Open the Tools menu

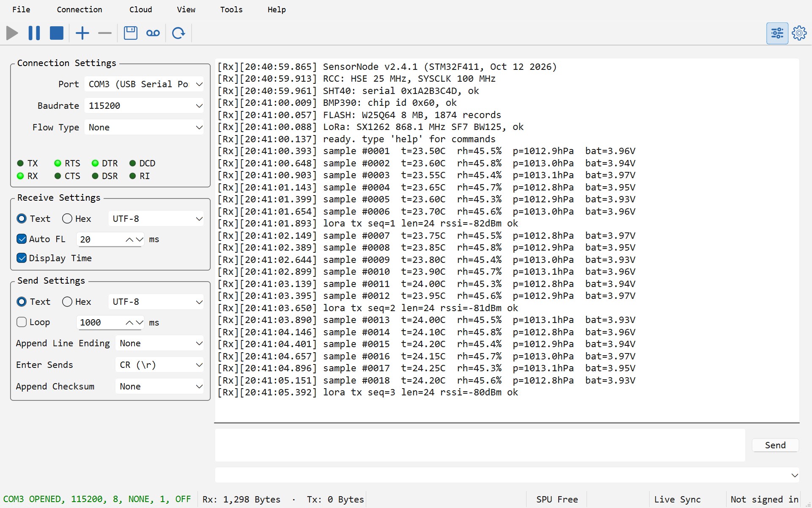tap(231, 9)
